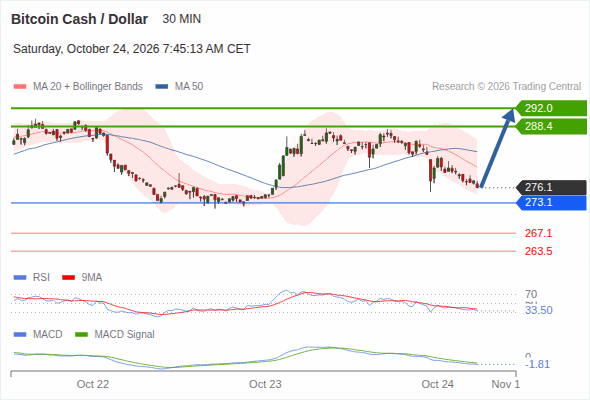The height and width of the screenshot is (400, 590).
Task: Click the RSI value 33.50
Action: click(539, 310)
